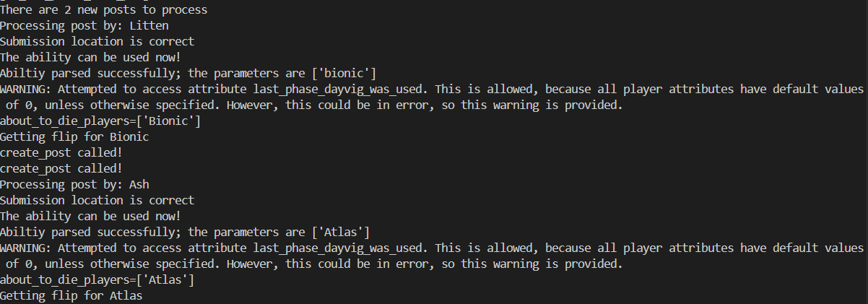
Task: Click second WARNING about last_phase_dayvig_was_used
Action: [432, 248]
